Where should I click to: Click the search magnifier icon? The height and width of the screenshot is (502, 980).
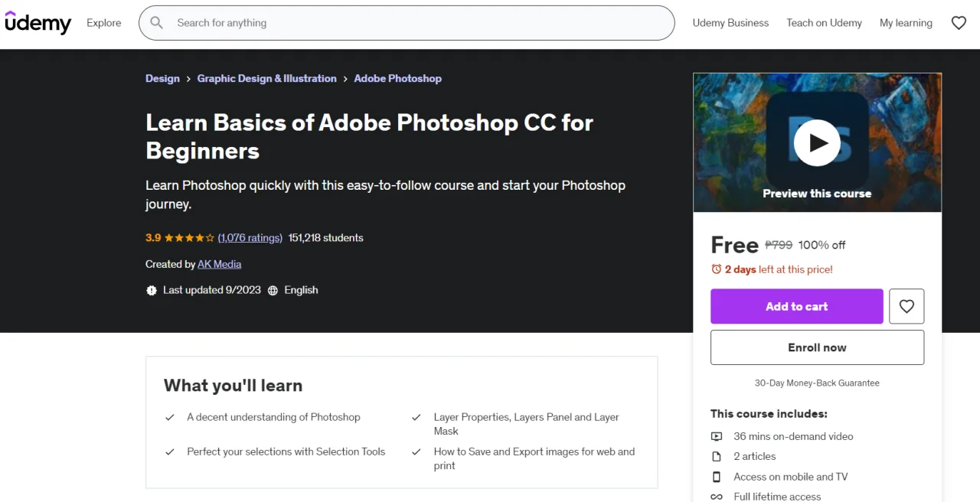[157, 23]
